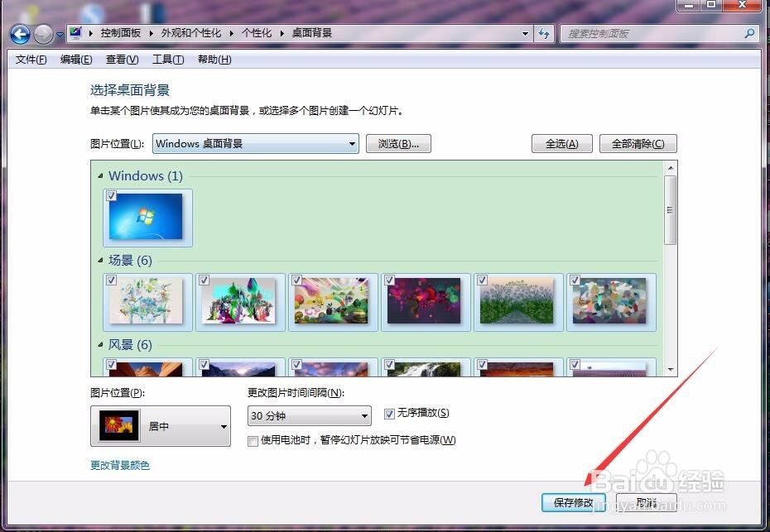Collapse the 场景 (6) group
The width and height of the screenshot is (770, 532).
[101, 260]
